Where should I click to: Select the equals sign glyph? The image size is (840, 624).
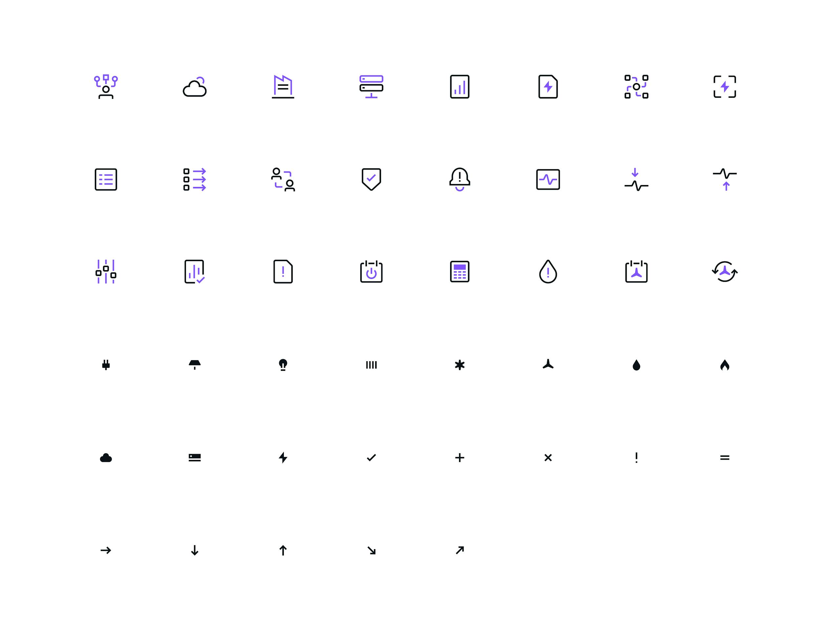click(725, 458)
